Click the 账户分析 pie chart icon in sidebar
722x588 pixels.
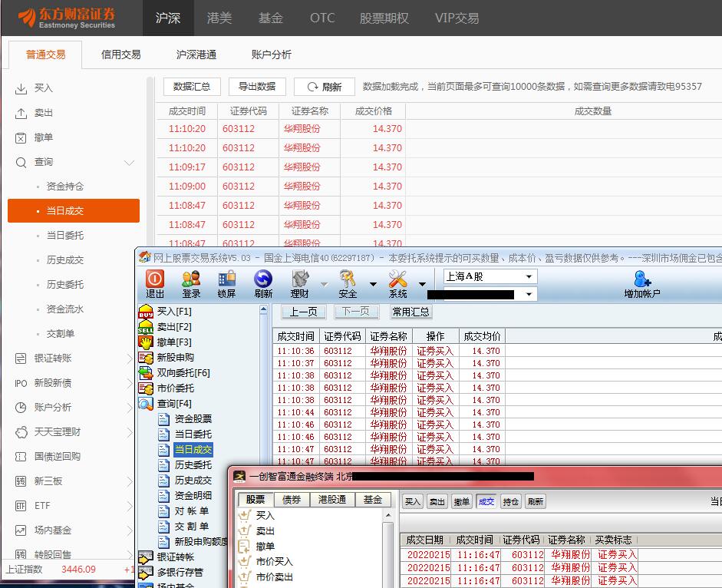tap(21, 408)
